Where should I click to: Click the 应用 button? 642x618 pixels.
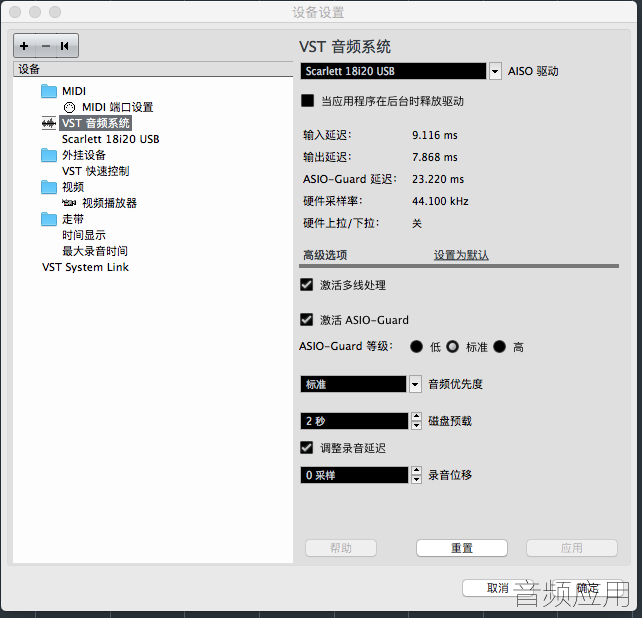(x=572, y=548)
